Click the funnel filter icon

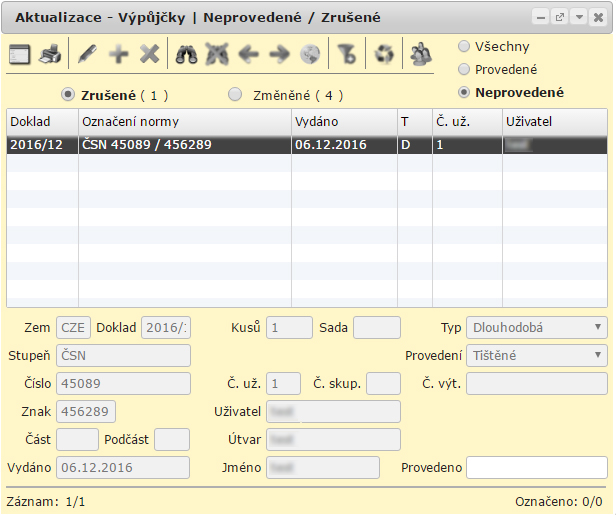tap(347, 55)
